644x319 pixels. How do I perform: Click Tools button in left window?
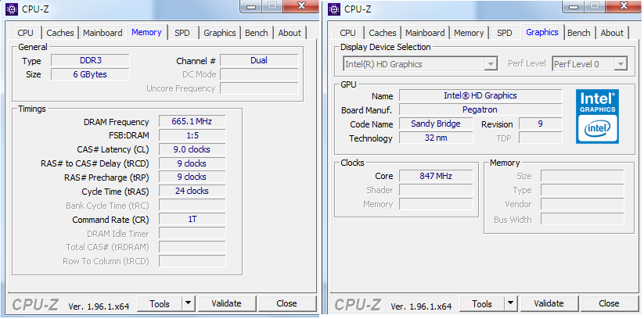pyautogui.click(x=160, y=304)
